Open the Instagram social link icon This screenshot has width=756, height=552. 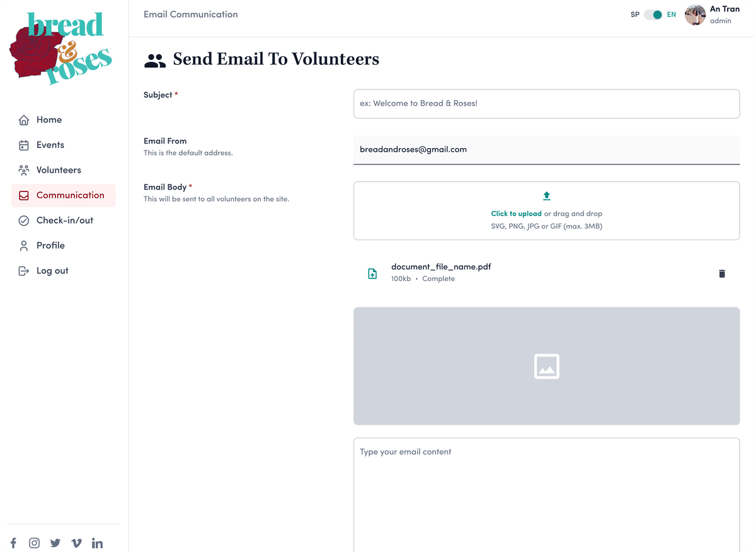click(x=34, y=543)
